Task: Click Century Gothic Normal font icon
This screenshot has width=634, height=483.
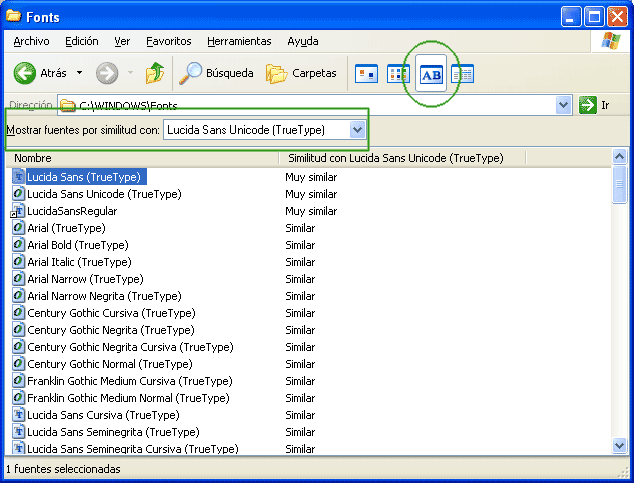Action: [x=19, y=363]
